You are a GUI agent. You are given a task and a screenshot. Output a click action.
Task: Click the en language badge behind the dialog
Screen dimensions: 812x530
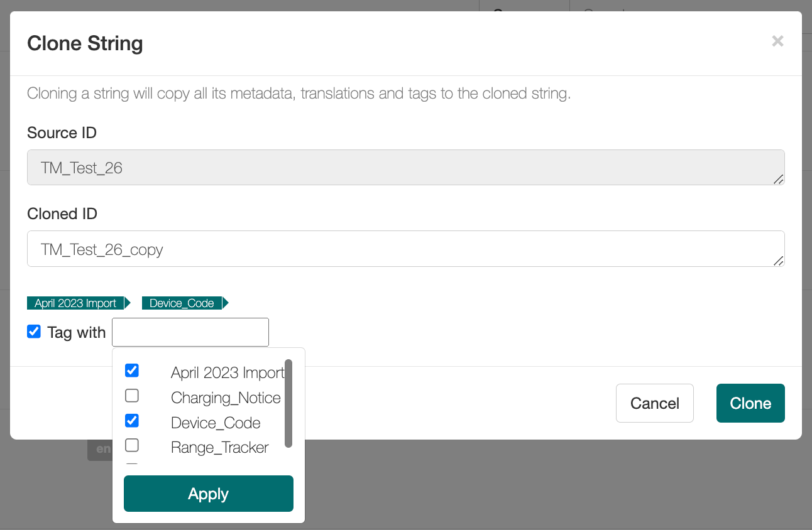pos(105,450)
